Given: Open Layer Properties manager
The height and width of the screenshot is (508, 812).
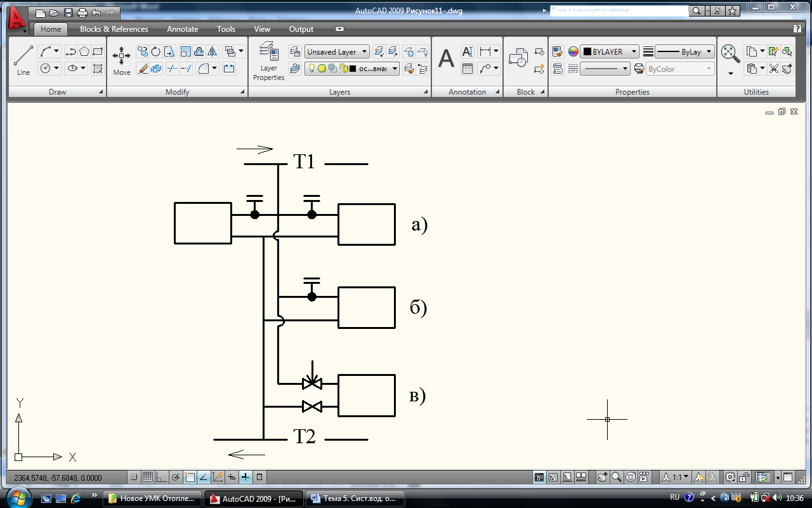Looking at the screenshot, I should [x=269, y=62].
